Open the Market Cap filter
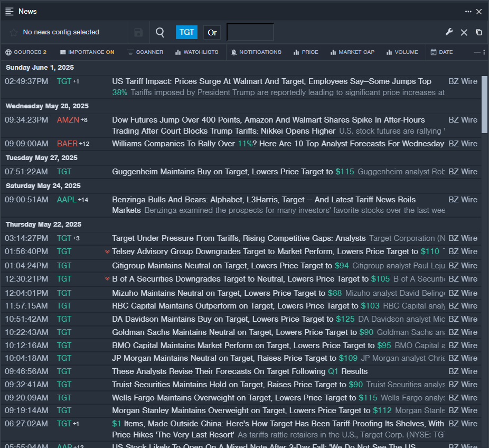Image resolution: width=489 pixels, height=448 pixels. pyautogui.click(x=352, y=52)
